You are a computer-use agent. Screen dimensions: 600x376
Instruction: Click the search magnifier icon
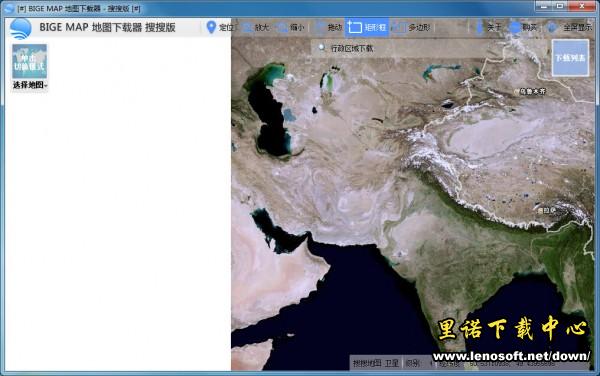[321, 47]
